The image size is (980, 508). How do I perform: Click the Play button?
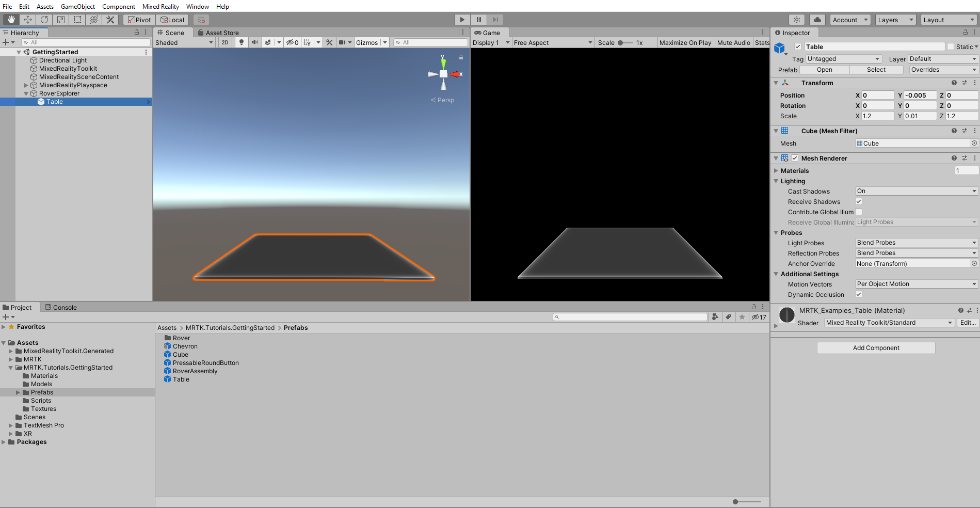click(462, 20)
